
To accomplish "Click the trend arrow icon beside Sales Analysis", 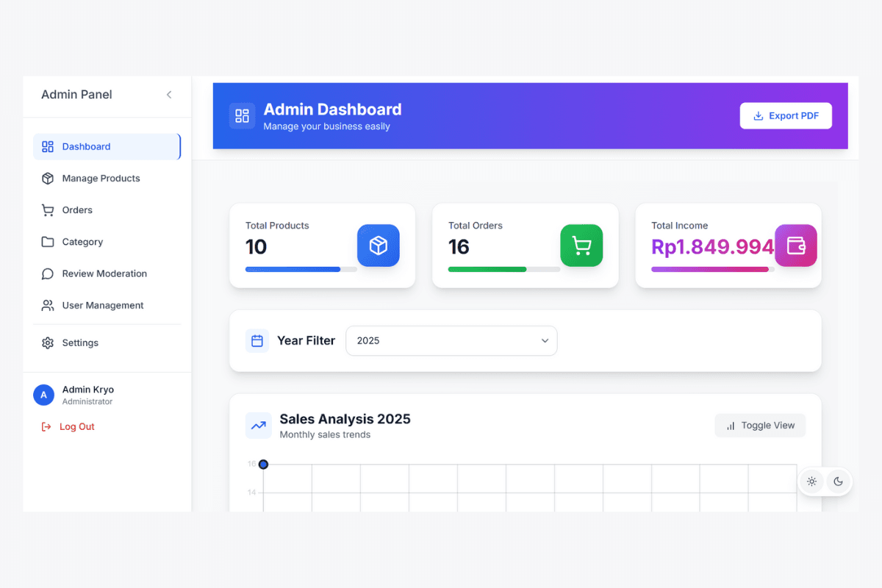I will (259, 426).
